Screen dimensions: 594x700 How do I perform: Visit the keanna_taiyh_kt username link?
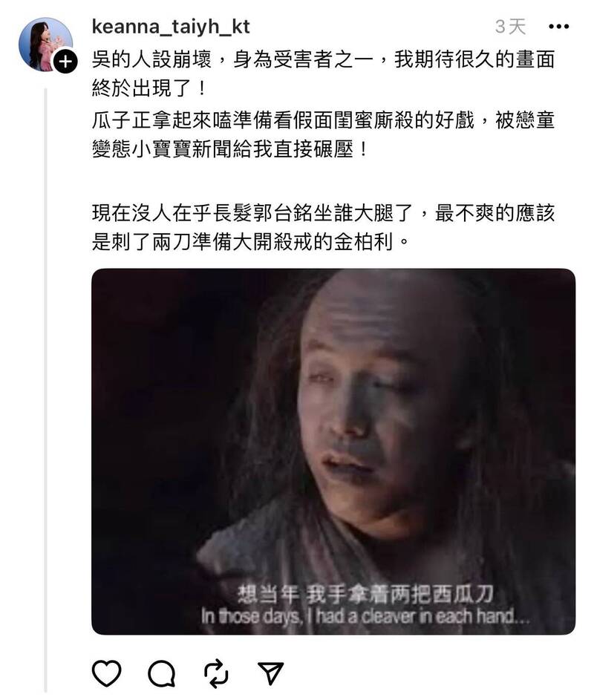coord(171,27)
